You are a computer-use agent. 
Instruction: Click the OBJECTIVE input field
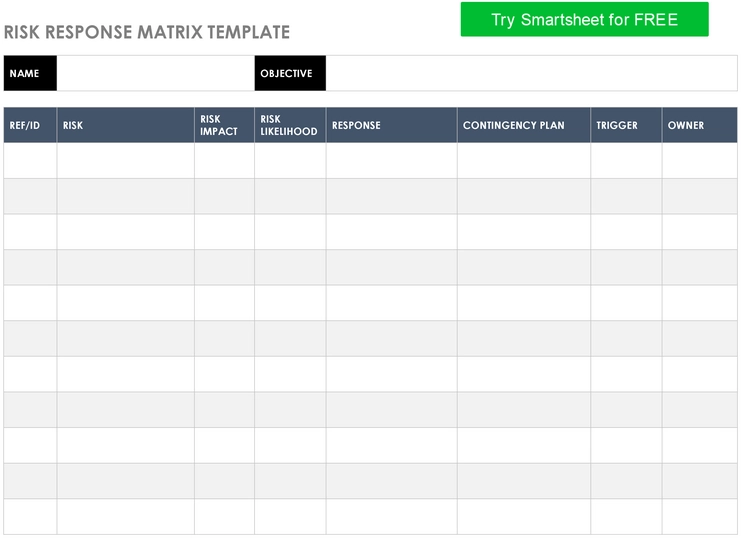tap(531, 73)
